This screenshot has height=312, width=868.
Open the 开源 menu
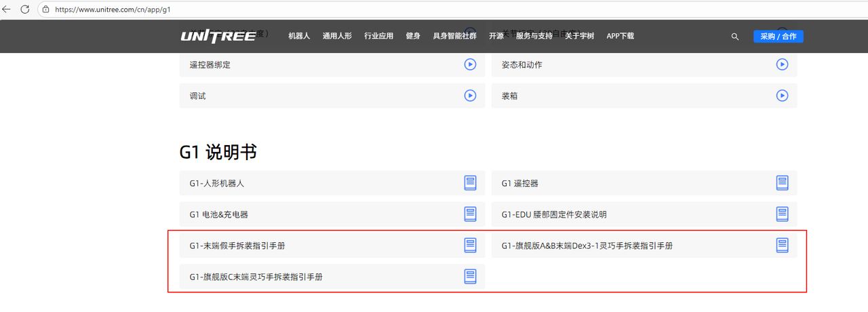[496, 36]
